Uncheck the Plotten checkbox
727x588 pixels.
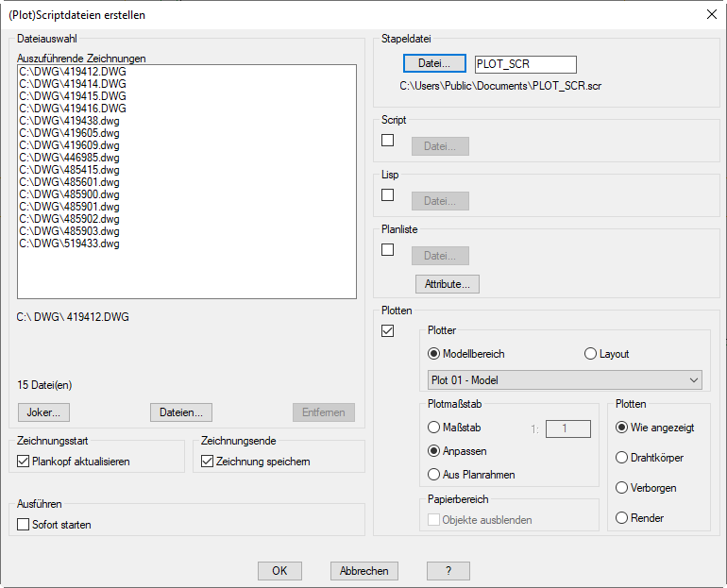387,331
